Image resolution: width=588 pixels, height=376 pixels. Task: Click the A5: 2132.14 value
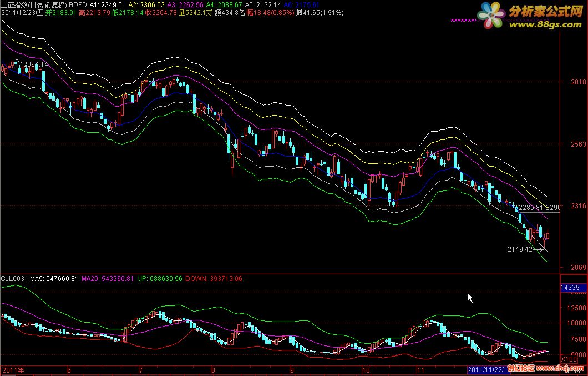point(263,5)
